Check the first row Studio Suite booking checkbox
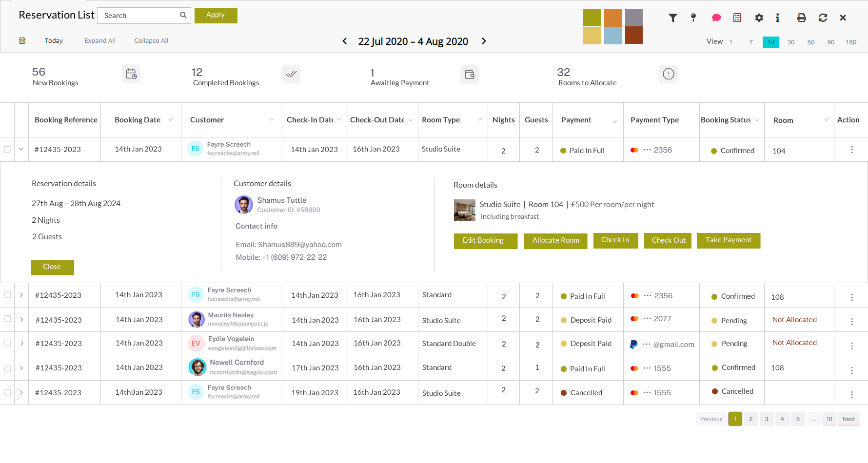868x463 pixels. coord(7,150)
